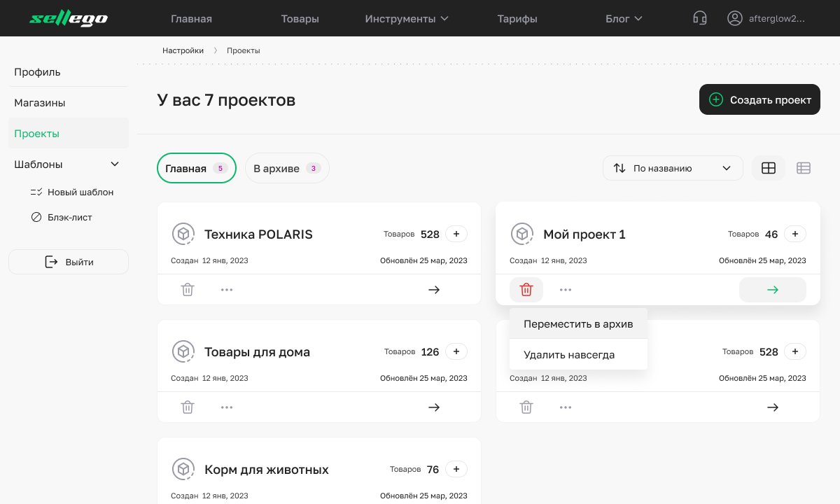
Task: Switch to the В архиве tab
Action: click(x=287, y=168)
